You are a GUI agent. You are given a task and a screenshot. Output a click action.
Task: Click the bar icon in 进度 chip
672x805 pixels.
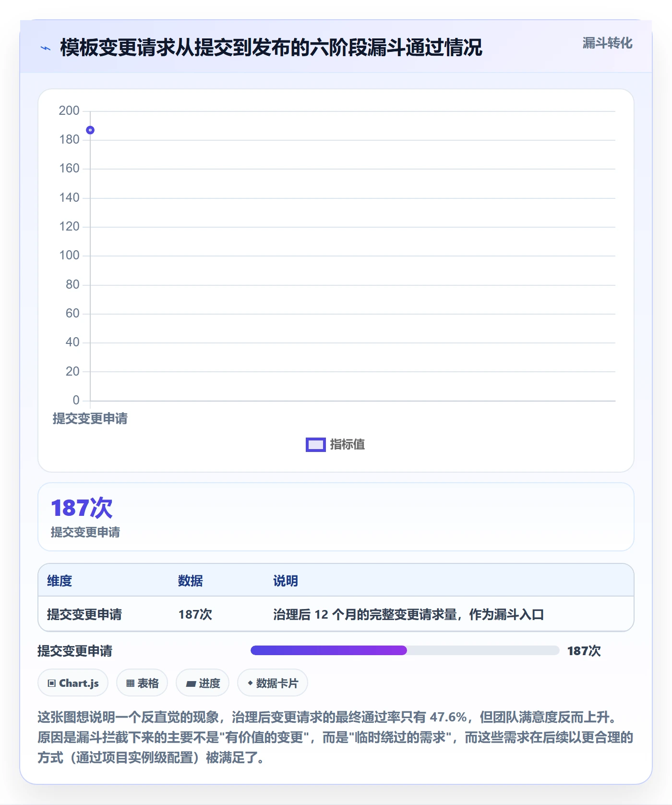(x=191, y=684)
